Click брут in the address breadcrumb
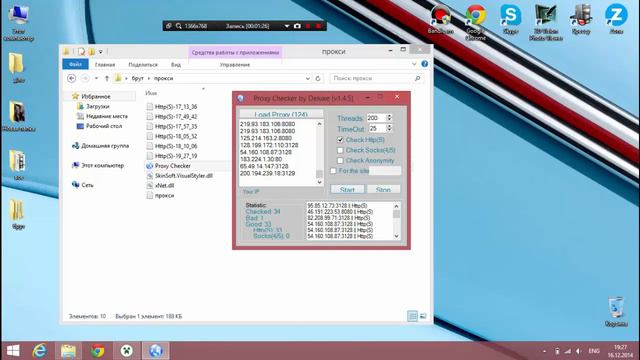Screen dimensions: 640x360 138,78
